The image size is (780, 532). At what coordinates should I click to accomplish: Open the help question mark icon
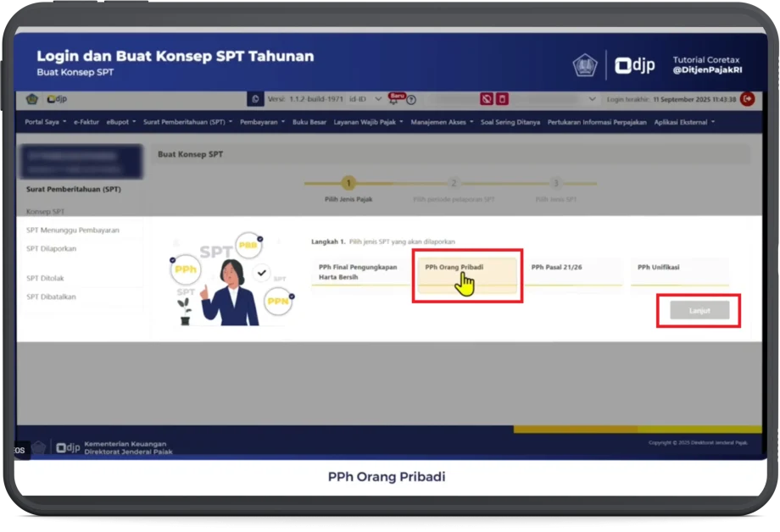tap(411, 100)
